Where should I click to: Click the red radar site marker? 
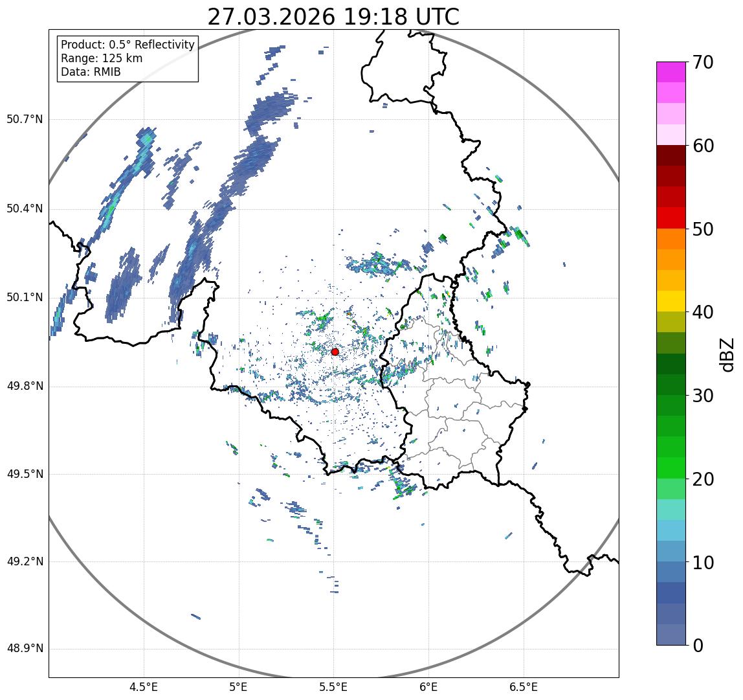point(335,352)
